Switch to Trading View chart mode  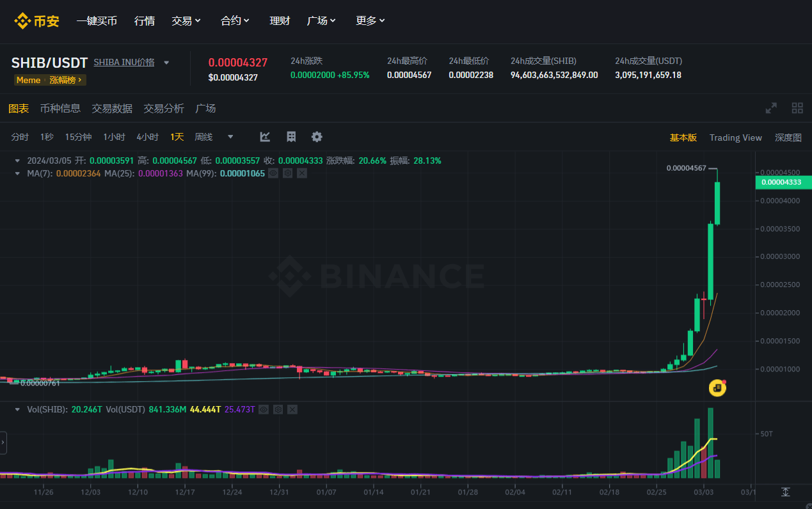(736, 137)
